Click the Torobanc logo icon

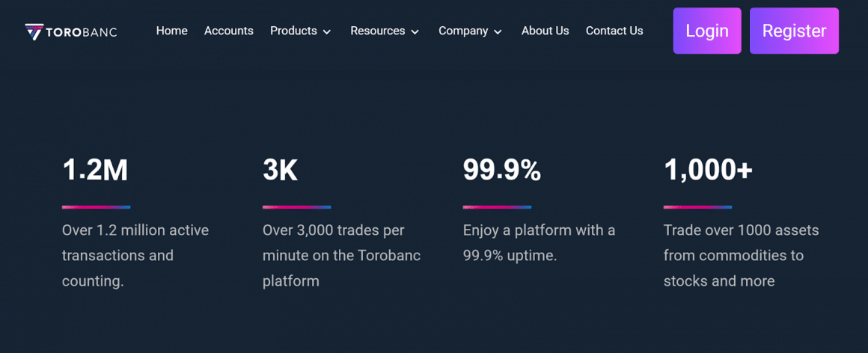34,31
